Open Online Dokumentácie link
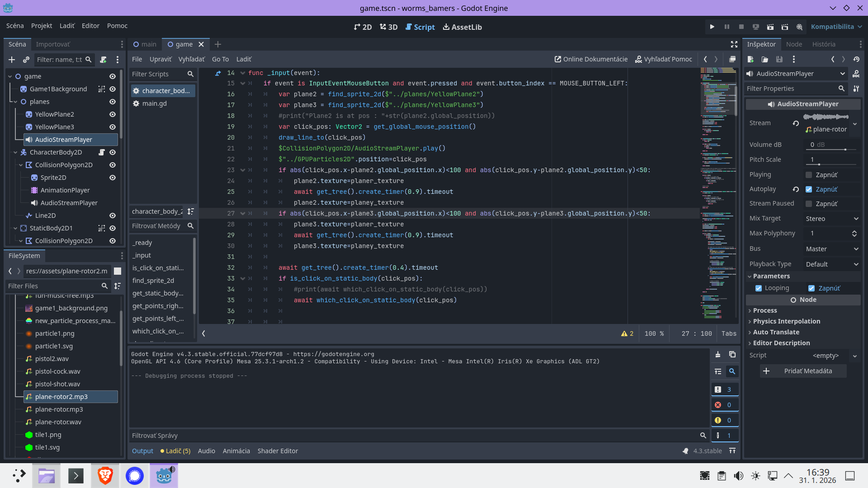 [x=591, y=59]
